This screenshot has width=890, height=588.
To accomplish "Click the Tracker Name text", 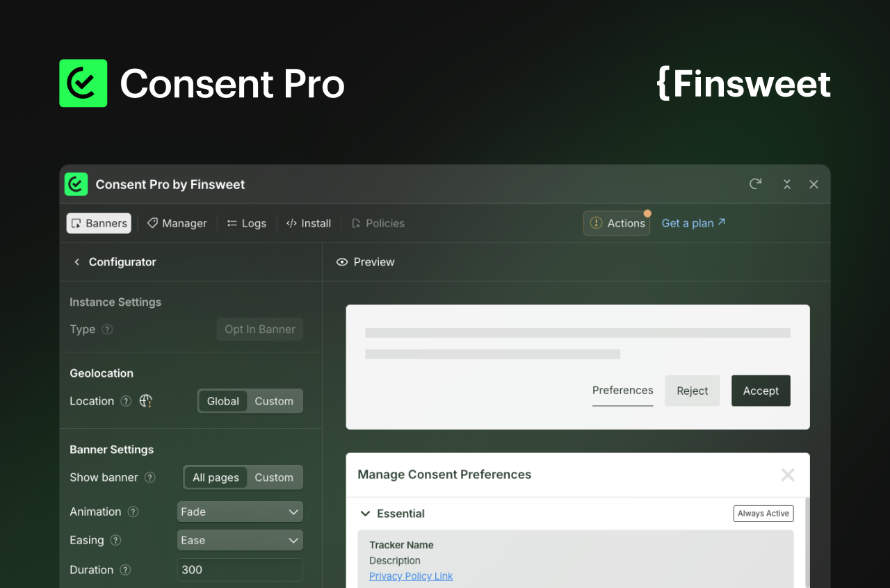I will coord(401,545).
